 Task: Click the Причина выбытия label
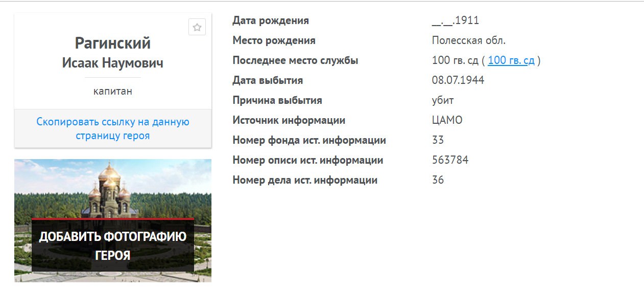tap(277, 100)
